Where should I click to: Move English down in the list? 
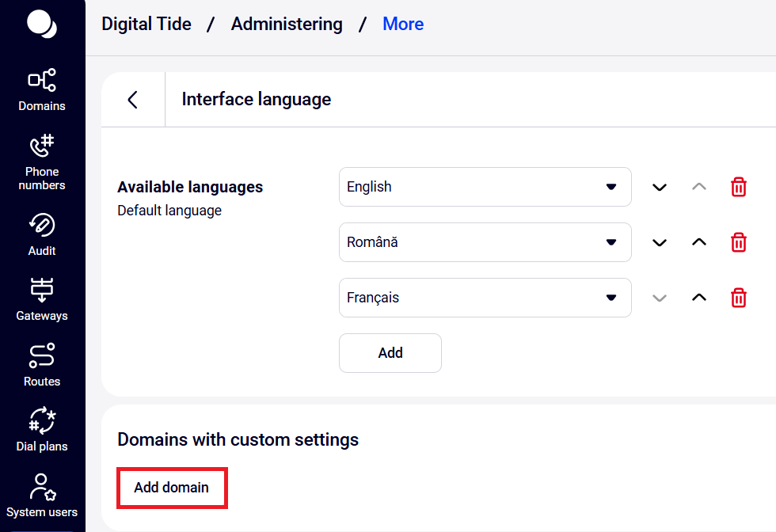click(x=659, y=187)
